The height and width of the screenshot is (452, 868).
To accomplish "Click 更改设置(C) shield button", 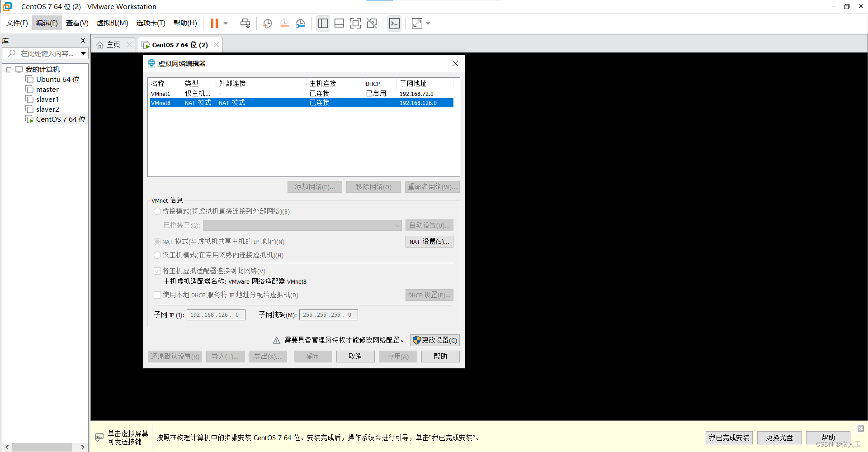I will (435, 340).
